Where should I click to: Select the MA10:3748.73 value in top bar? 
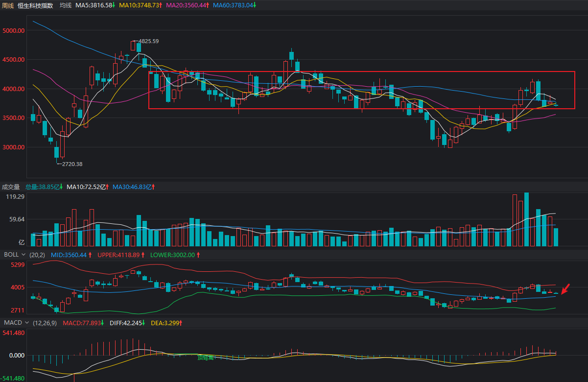(141, 5)
